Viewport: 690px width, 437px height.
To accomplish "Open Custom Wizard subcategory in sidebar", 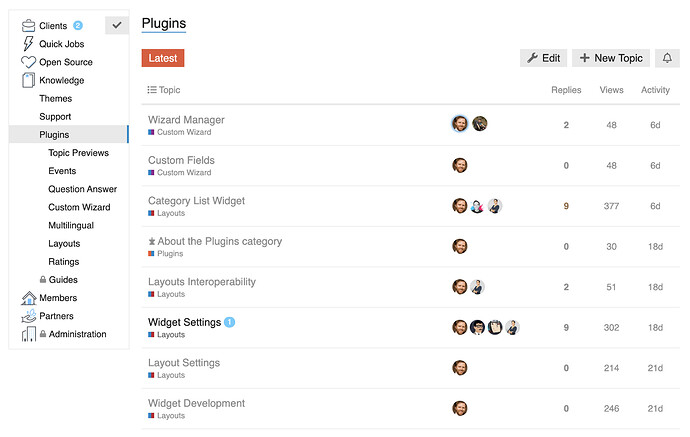I will 79,207.
